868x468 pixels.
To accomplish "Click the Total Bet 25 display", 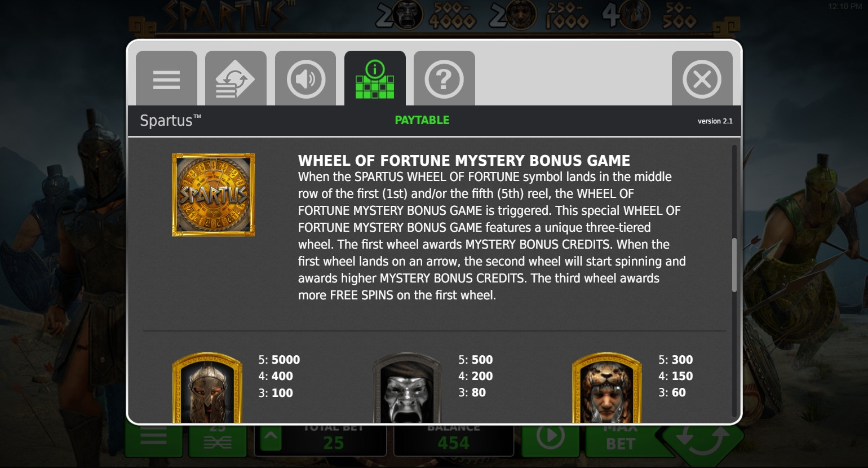I will tap(334, 440).
